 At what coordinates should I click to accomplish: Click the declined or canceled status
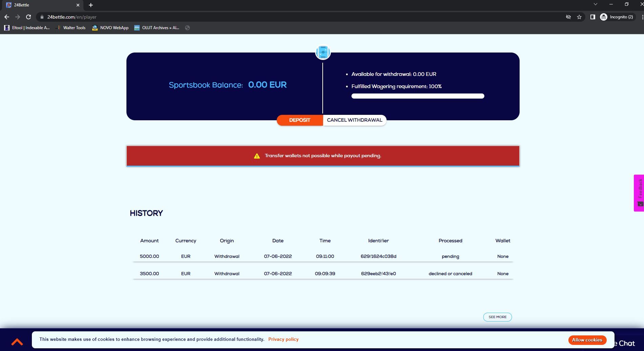(450, 274)
